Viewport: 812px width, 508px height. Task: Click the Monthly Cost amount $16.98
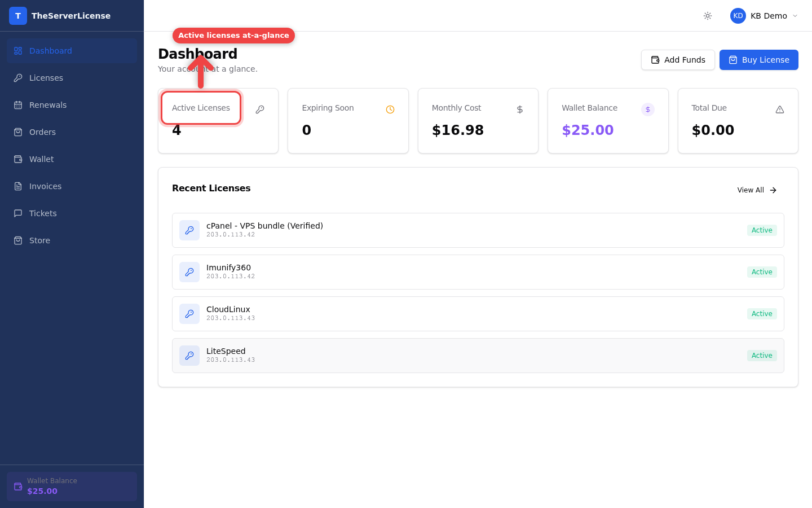[x=458, y=130]
